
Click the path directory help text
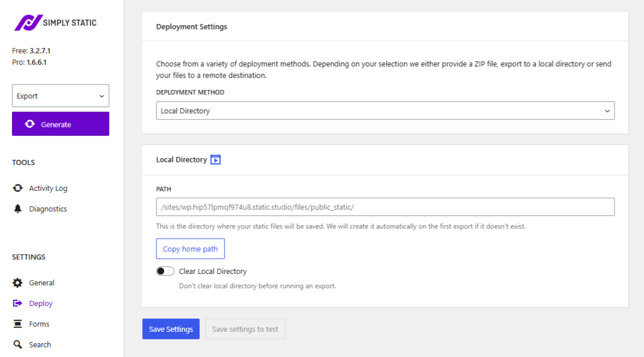[x=341, y=226]
